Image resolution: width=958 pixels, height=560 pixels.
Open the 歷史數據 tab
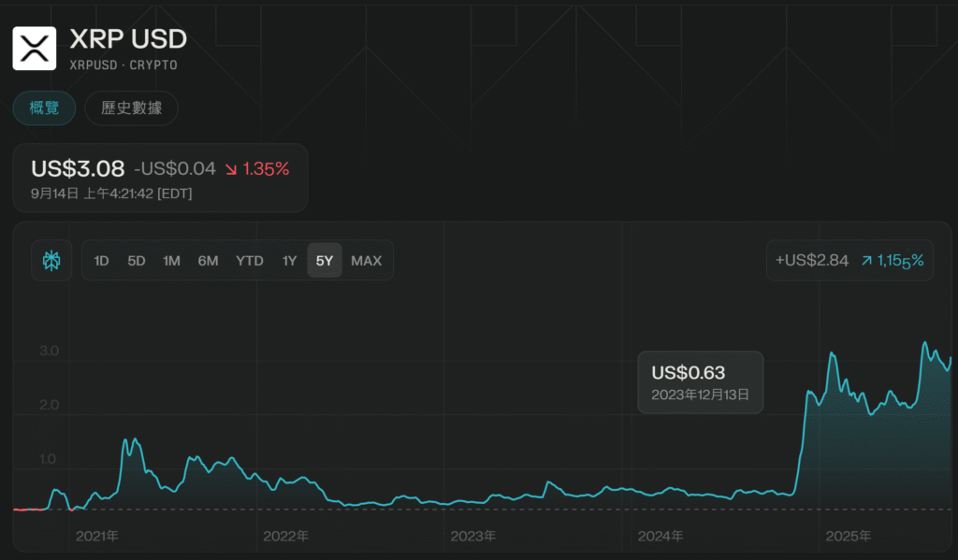click(x=131, y=108)
